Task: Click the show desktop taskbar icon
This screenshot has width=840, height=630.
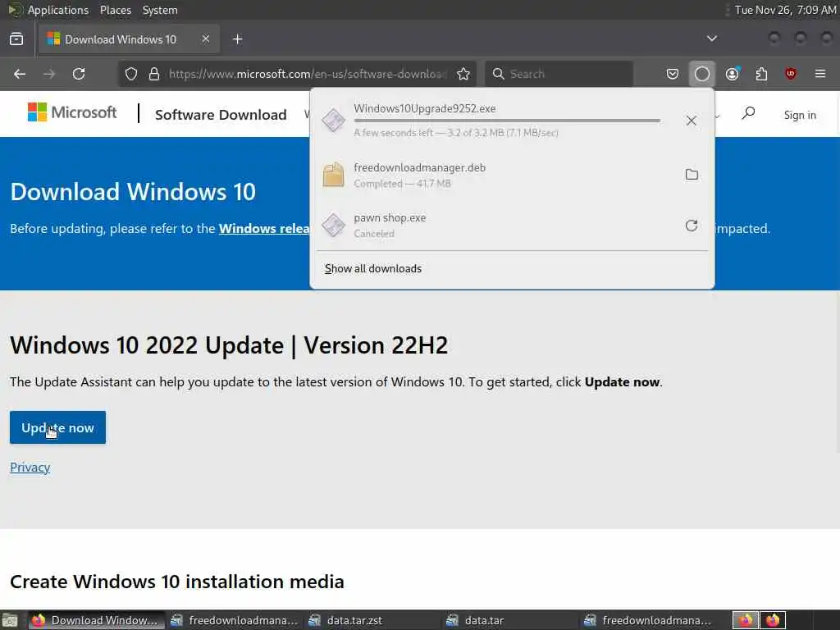Action: 10,620
